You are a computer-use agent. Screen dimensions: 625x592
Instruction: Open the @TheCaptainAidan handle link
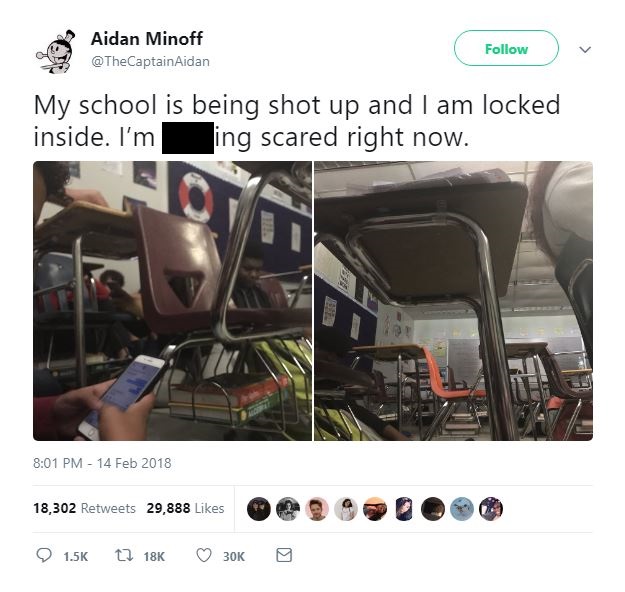[x=150, y=61]
